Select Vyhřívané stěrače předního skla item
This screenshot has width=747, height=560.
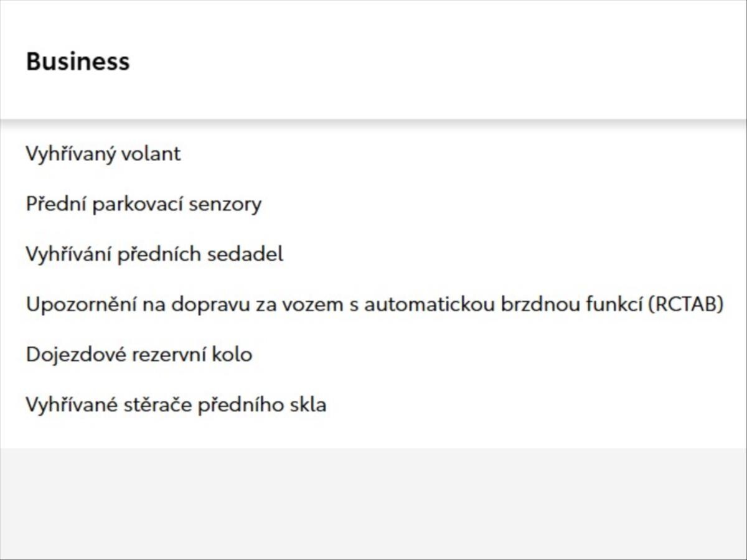(x=176, y=406)
